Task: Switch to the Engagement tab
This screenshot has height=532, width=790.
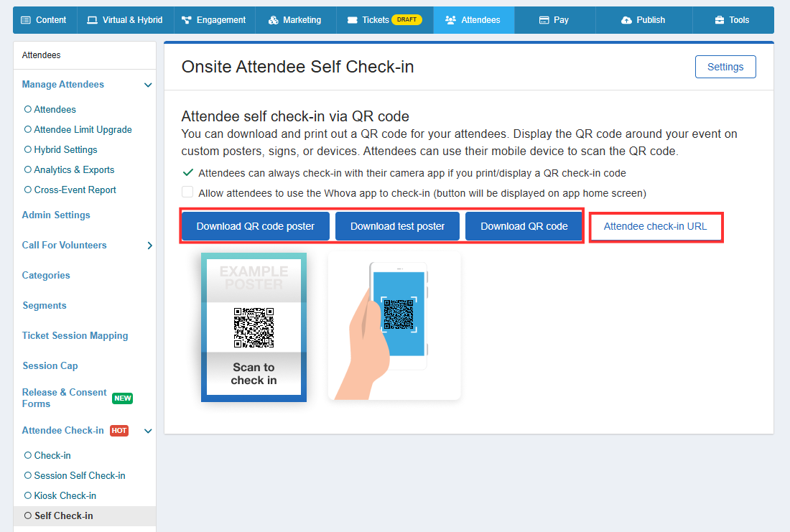Action: click(x=215, y=20)
